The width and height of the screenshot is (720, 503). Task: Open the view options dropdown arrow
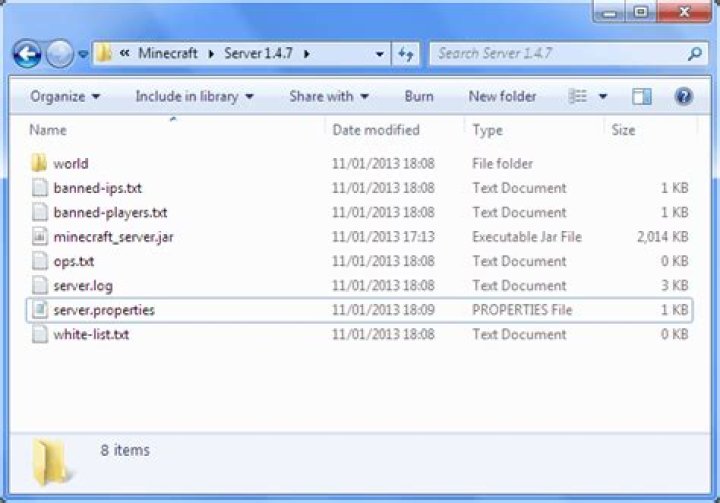click(603, 96)
